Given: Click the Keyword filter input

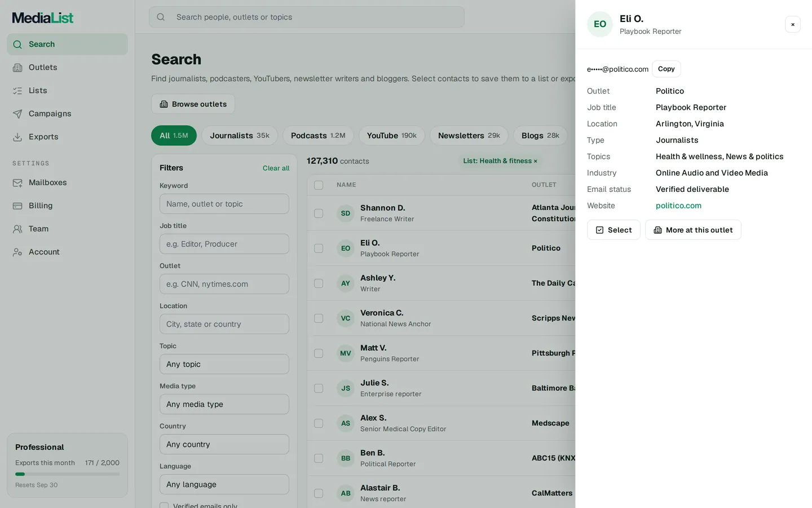Looking at the screenshot, I should tap(224, 204).
